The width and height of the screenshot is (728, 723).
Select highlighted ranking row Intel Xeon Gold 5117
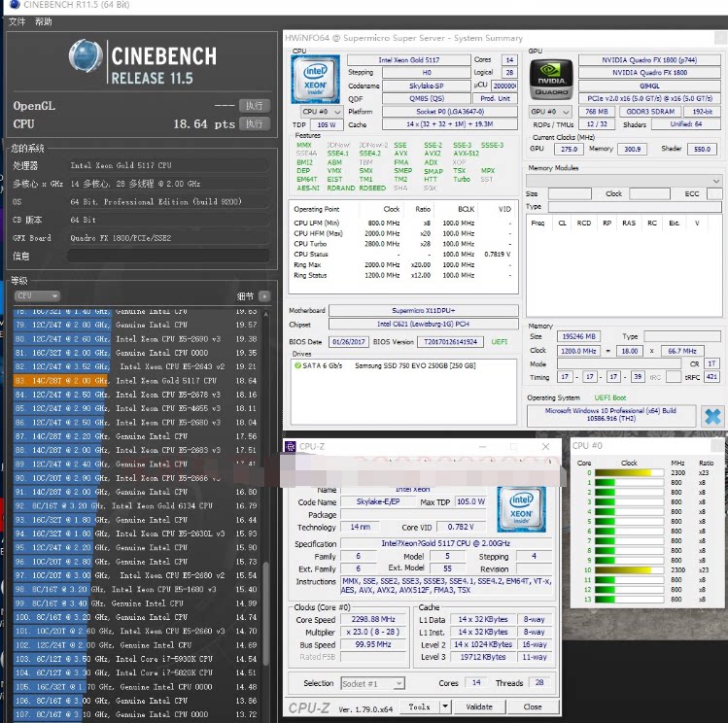[x=135, y=381]
